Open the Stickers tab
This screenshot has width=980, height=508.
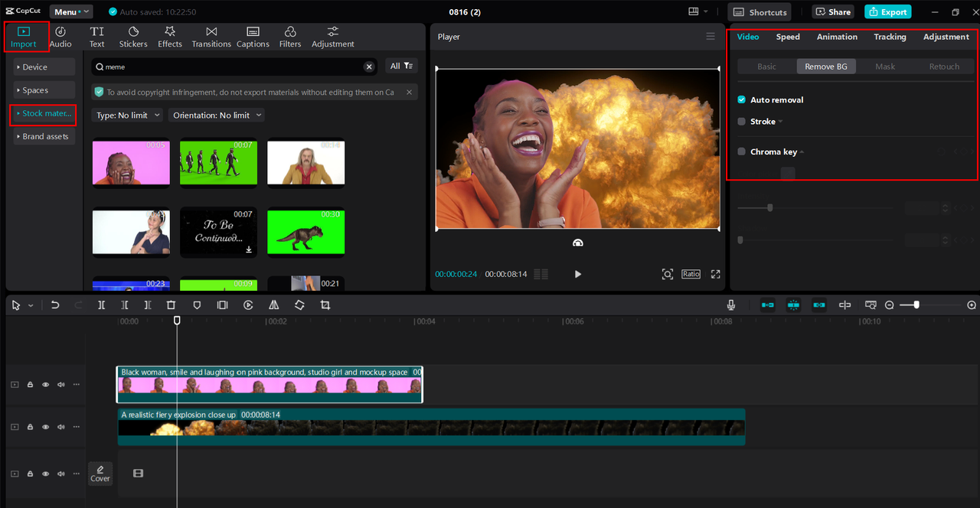[x=133, y=37]
